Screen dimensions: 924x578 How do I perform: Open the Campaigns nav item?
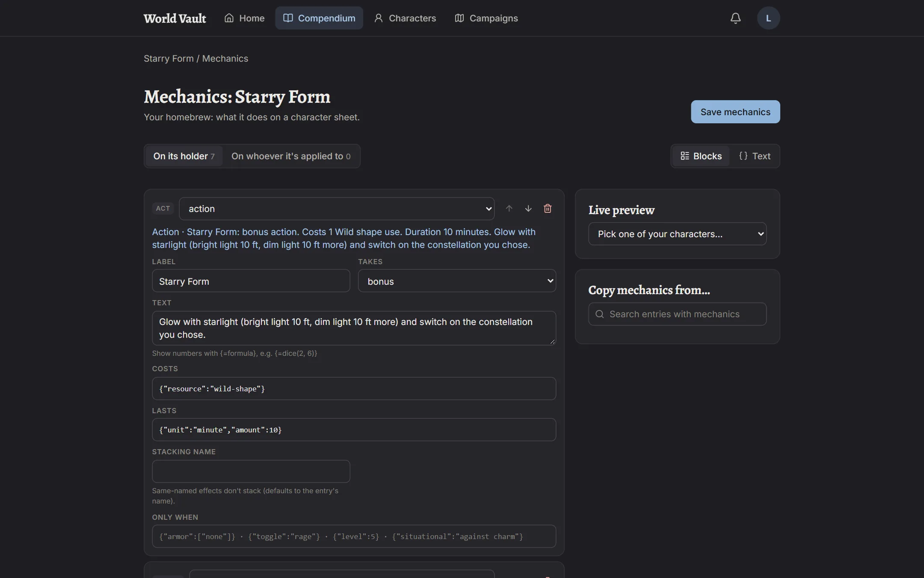(486, 18)
